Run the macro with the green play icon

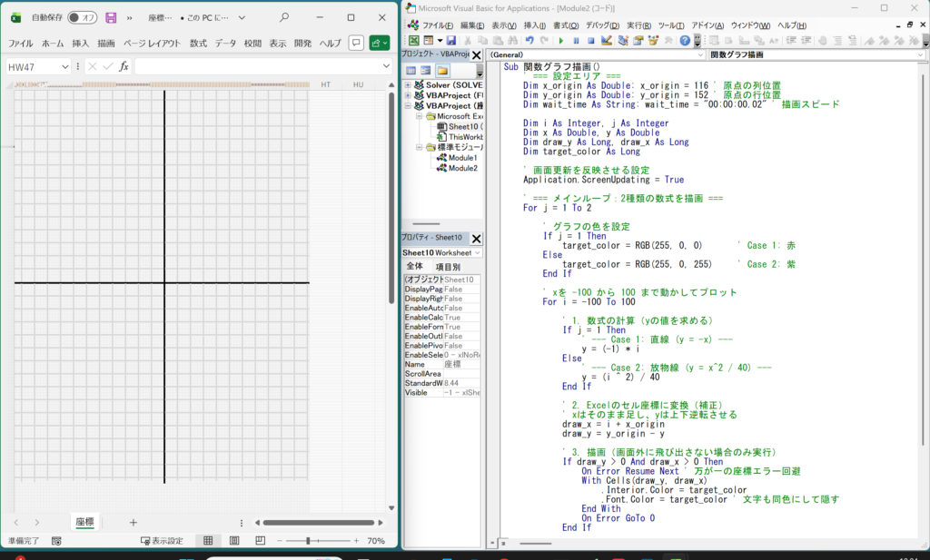coord(560,41)
